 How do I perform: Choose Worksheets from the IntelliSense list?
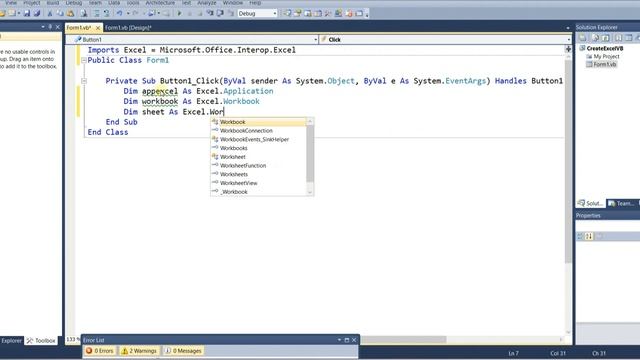258,174
